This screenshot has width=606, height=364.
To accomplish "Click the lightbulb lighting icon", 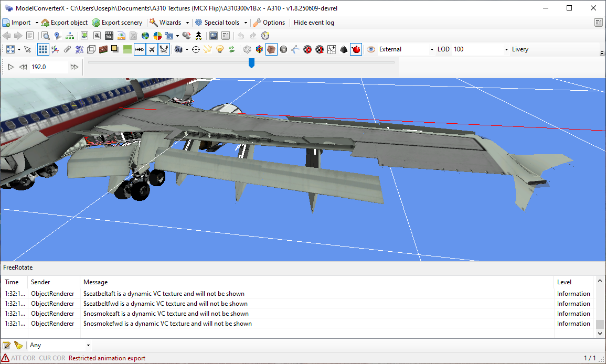I will (220, 49).
